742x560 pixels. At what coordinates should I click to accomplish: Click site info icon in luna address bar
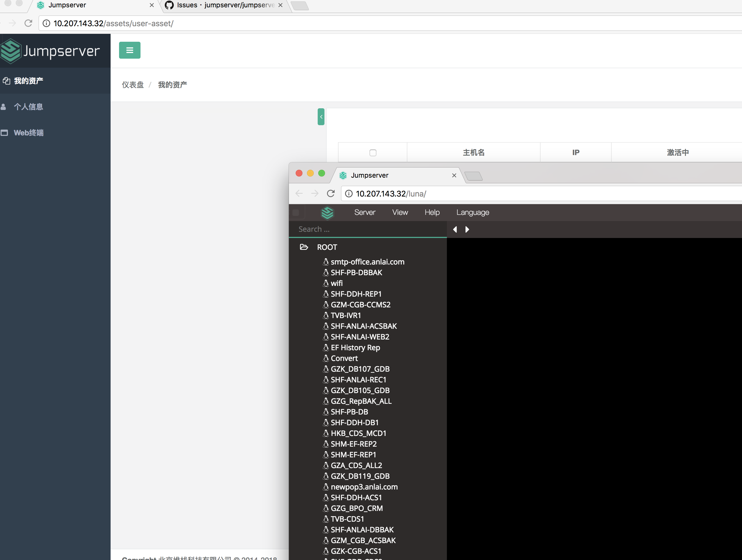349,193
